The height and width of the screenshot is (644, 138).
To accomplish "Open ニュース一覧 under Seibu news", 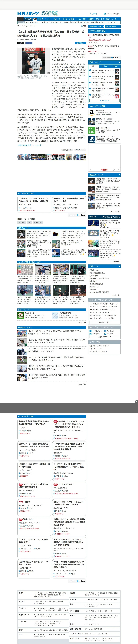I will [x=115, y=212].
